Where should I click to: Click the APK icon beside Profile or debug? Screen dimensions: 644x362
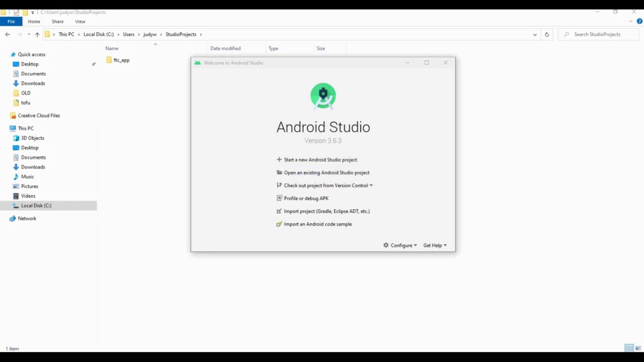[279, 198]
